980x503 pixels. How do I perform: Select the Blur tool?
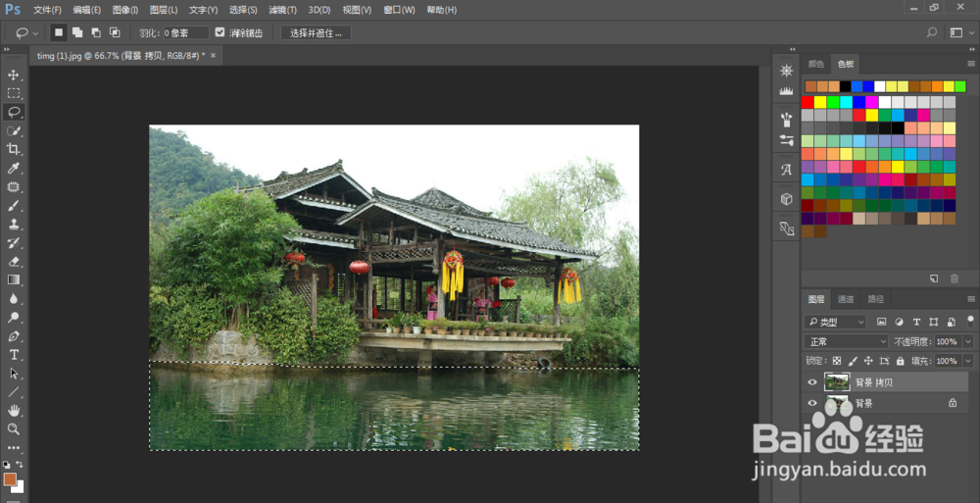(x=13, y=298)
